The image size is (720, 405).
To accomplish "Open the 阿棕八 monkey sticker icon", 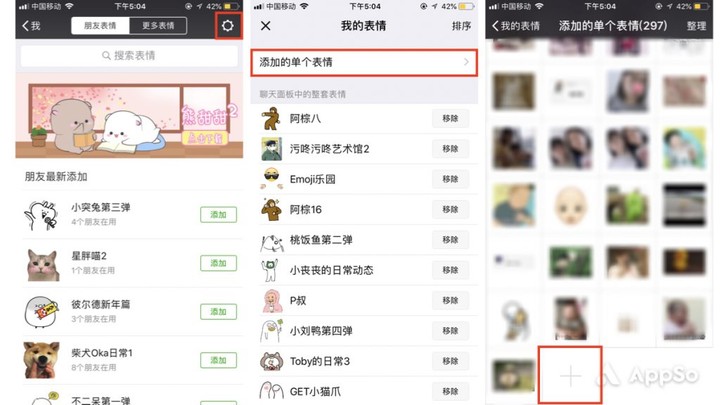I will tap(271, 118).
